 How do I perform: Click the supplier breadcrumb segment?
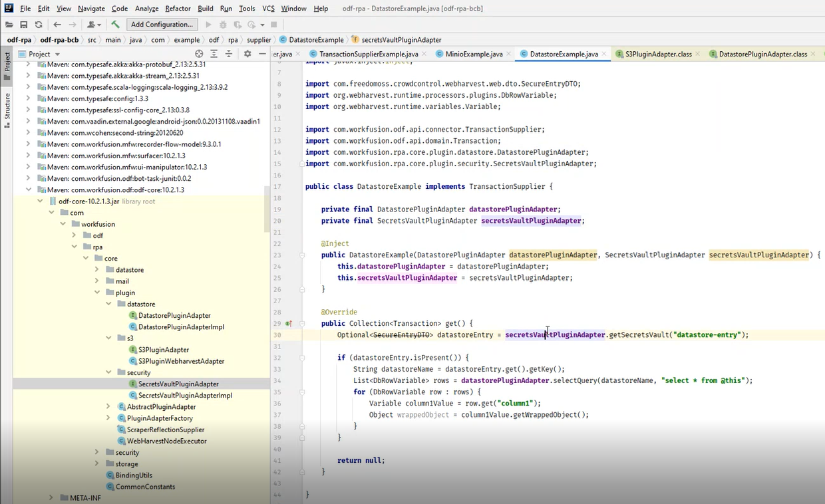point(259,40)
